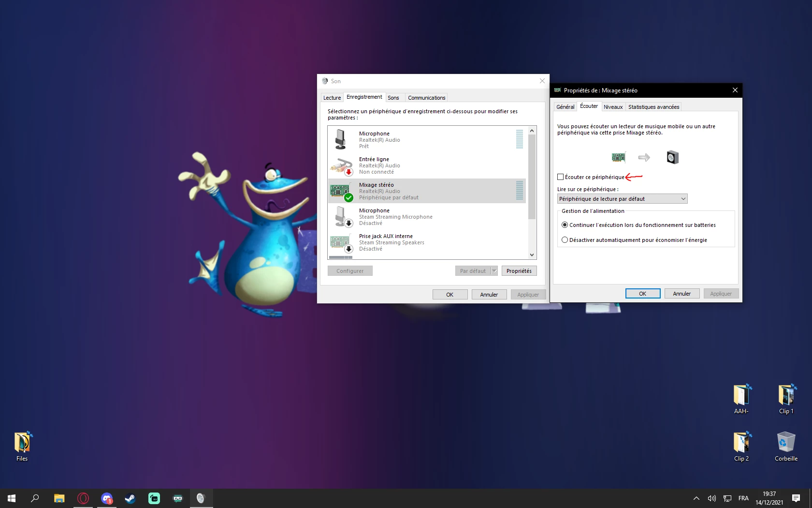The height and width of the screenshot is (508, 812).
Task: Select Continuer l'exécution sur batteries option
Action: pyautogui.click(x=565, y=225)
